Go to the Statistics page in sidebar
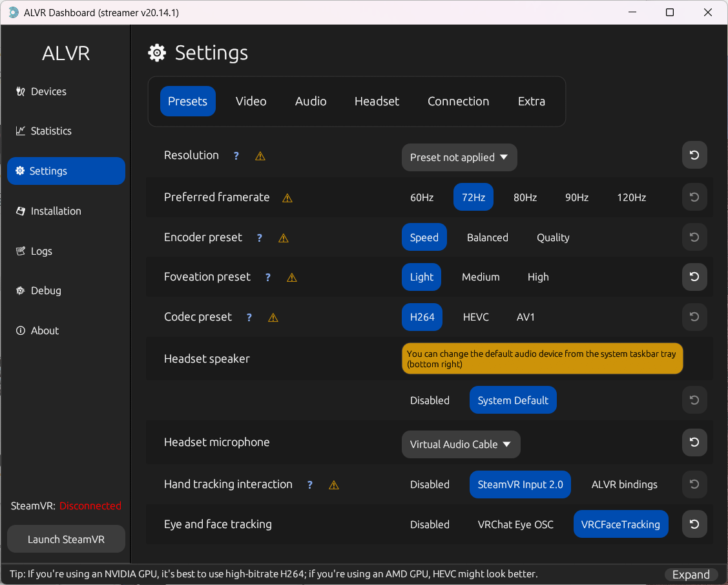Image resolution: width=728 pixels, height=585 pixels. point(51,131)
